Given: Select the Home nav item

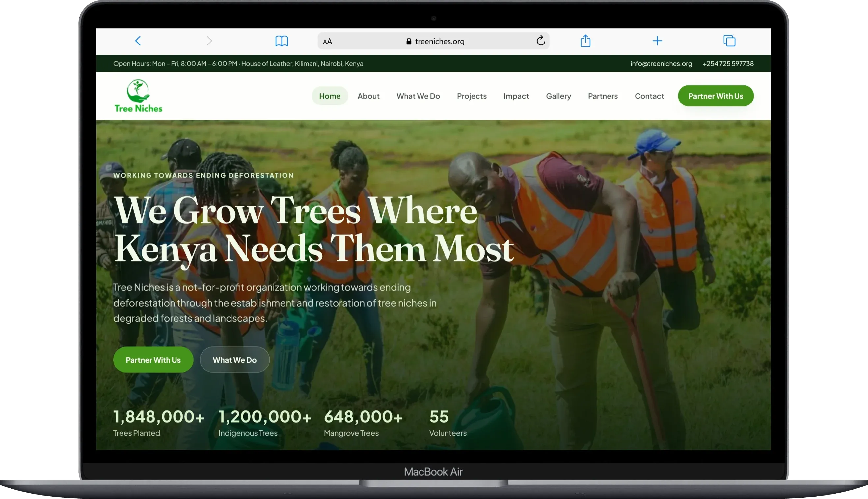Looking at the screenshot, I should click(330, 96).
